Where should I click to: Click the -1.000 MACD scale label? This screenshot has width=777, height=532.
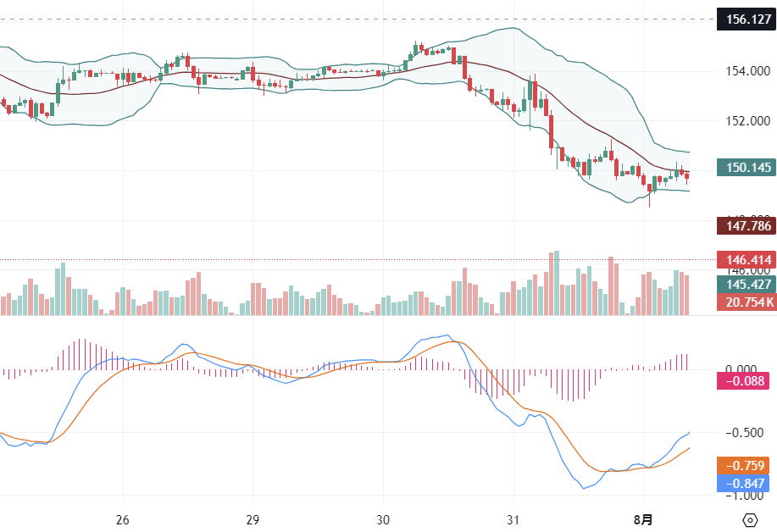(746, 496)
